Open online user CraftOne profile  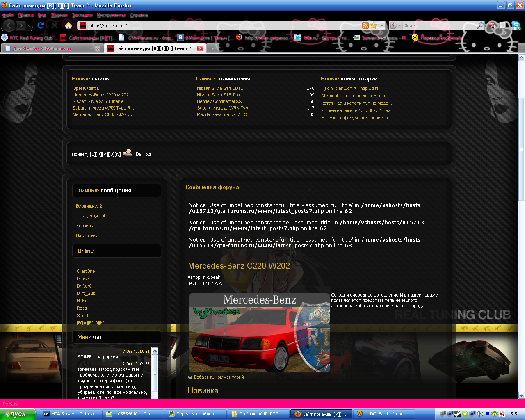(86, 271)
